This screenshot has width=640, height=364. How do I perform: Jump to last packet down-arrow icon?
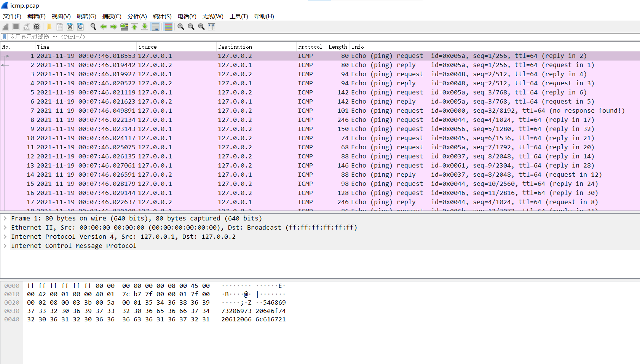coord(145,27)
